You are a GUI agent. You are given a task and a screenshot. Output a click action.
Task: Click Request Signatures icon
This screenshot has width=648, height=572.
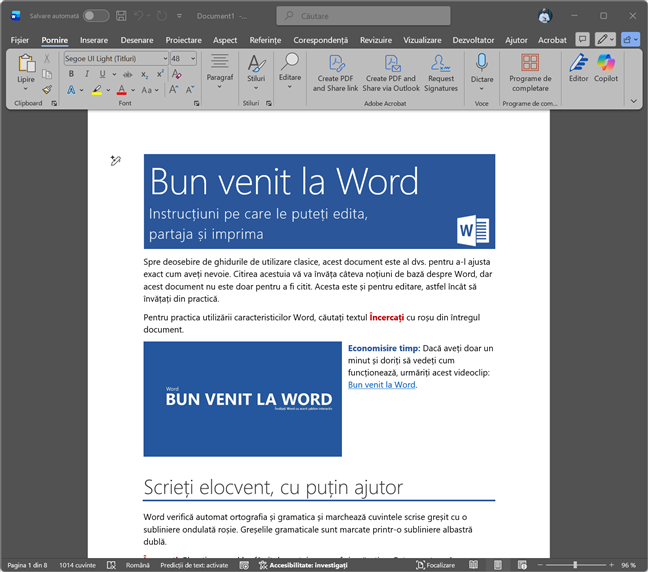(441, 73)
